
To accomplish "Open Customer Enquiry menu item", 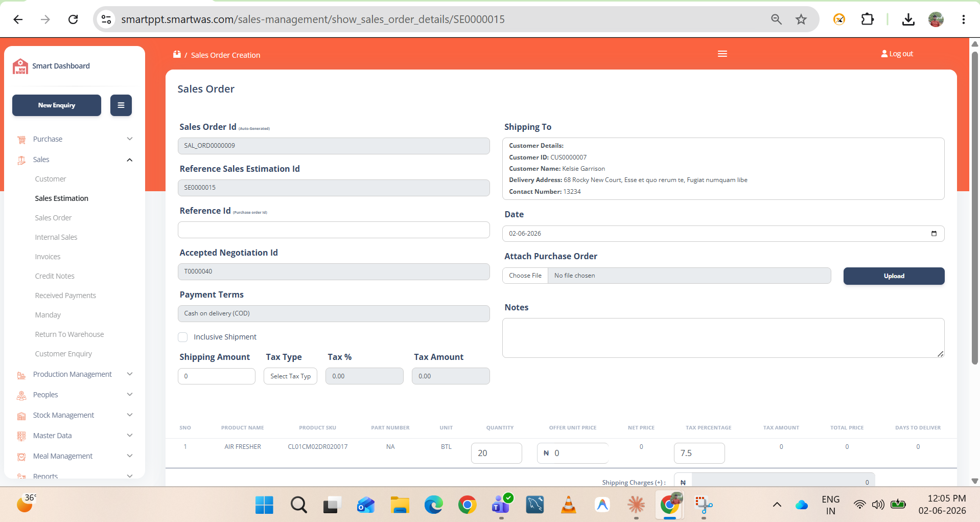I will 63,354.
